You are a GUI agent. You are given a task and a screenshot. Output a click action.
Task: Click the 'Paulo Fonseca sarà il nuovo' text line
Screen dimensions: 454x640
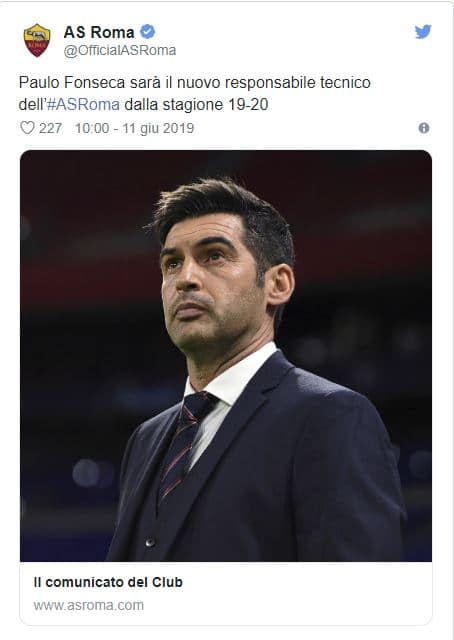click(x=120, y=82)
